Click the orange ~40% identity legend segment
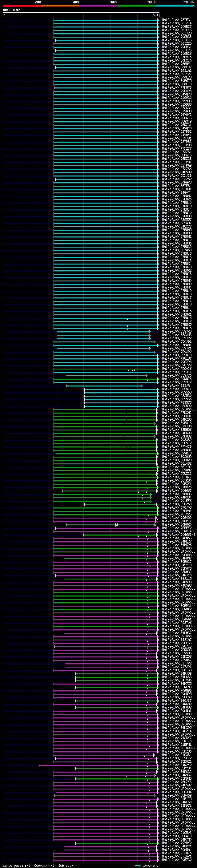The height and width of the screenshot is (868, 197). click(x=60, y=6)
